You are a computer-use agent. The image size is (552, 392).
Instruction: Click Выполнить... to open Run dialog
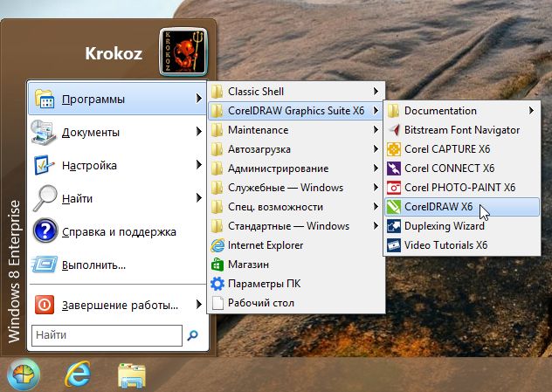(93, 265)
